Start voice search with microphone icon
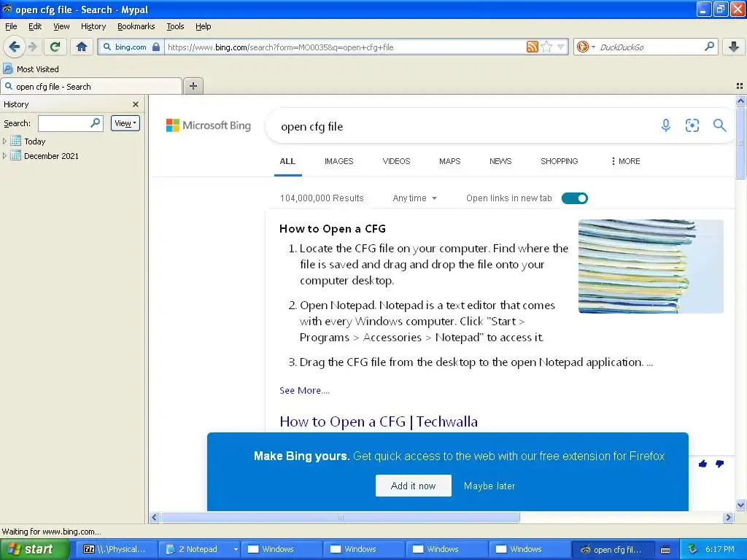The width and height of the screenshot is (747, 560). (x=666, y=125)
